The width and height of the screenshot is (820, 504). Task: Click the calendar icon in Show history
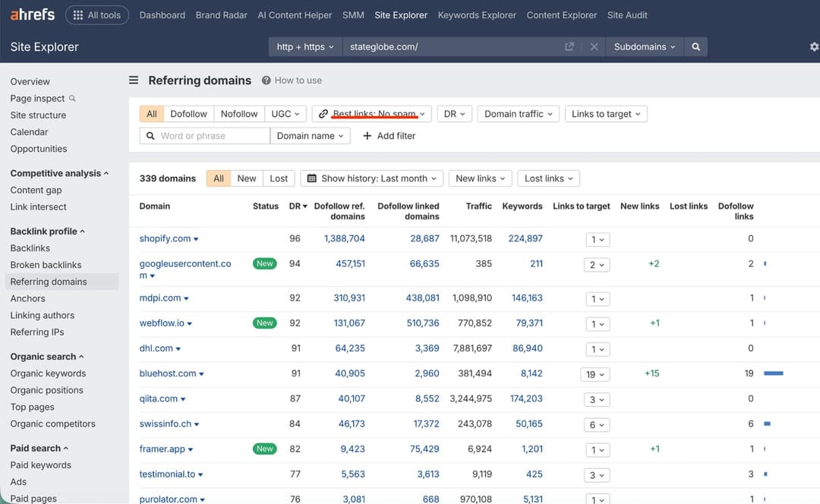[x=312, y=178]
